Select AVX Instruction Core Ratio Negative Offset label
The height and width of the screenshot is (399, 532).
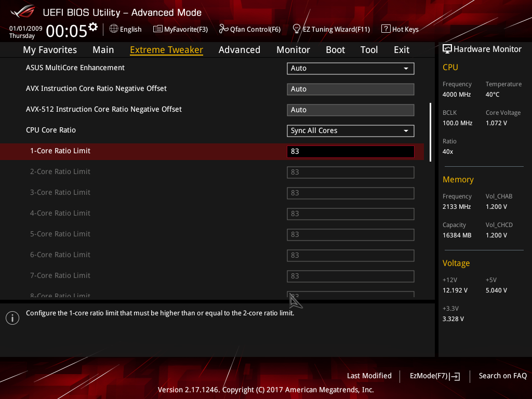(x=96, y=88)
